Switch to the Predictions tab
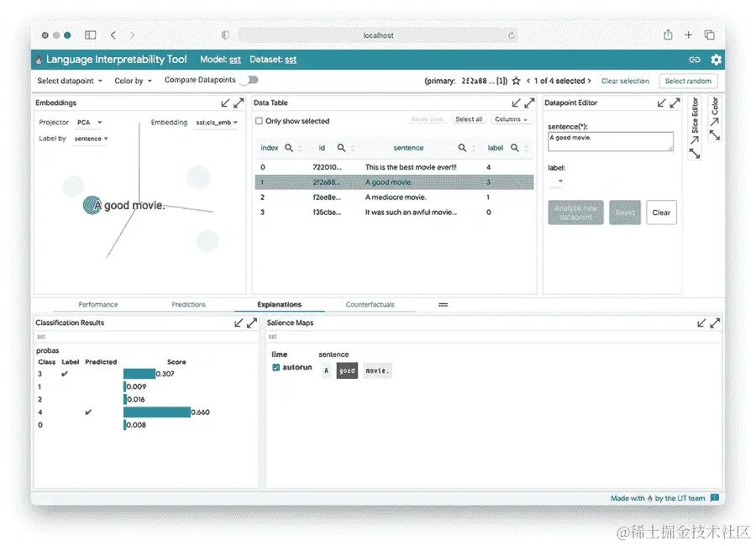This screenshot has height=546, width=756. (x=188, y=304)
